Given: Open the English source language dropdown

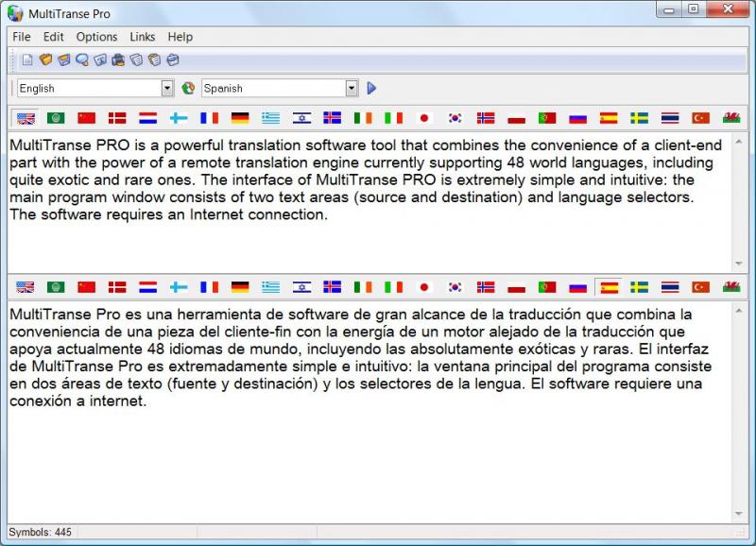Looking at the screenshot, I should (167, 88).
